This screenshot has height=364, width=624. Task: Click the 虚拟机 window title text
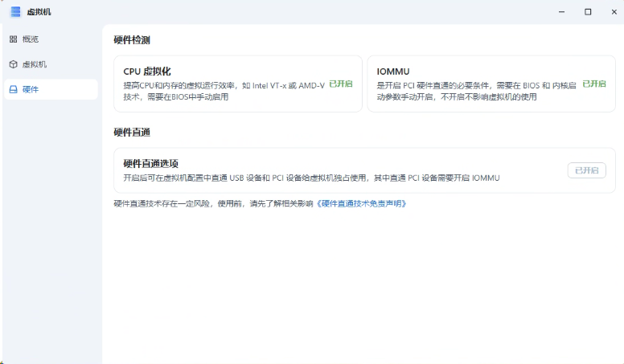39,12
